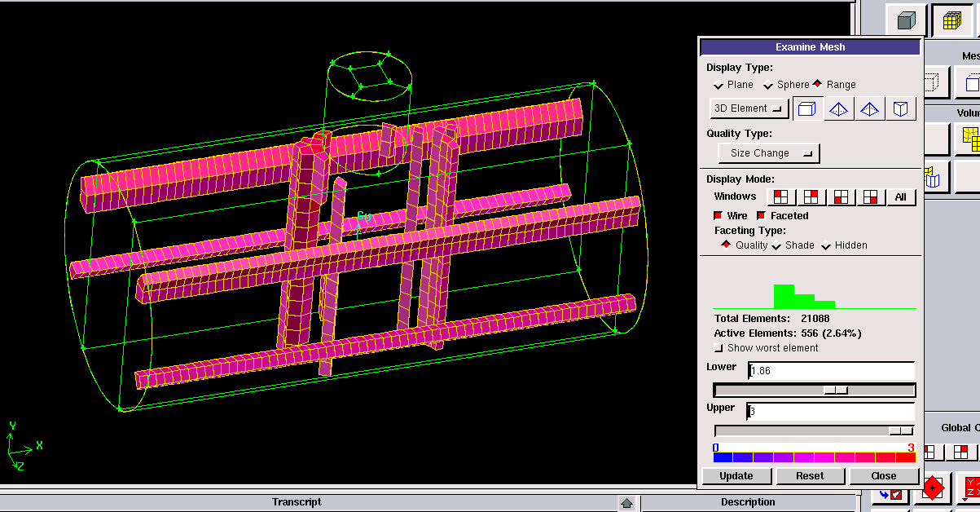Image resolution: width=980 pixels, height=512 pixels.
Task: Click the red diamond global control icon
Action: pos(933,489)
